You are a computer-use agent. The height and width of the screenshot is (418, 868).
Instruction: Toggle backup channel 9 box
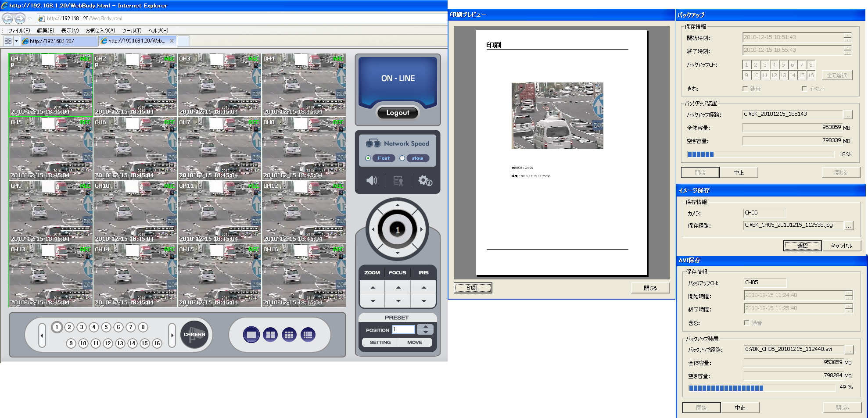746,75
